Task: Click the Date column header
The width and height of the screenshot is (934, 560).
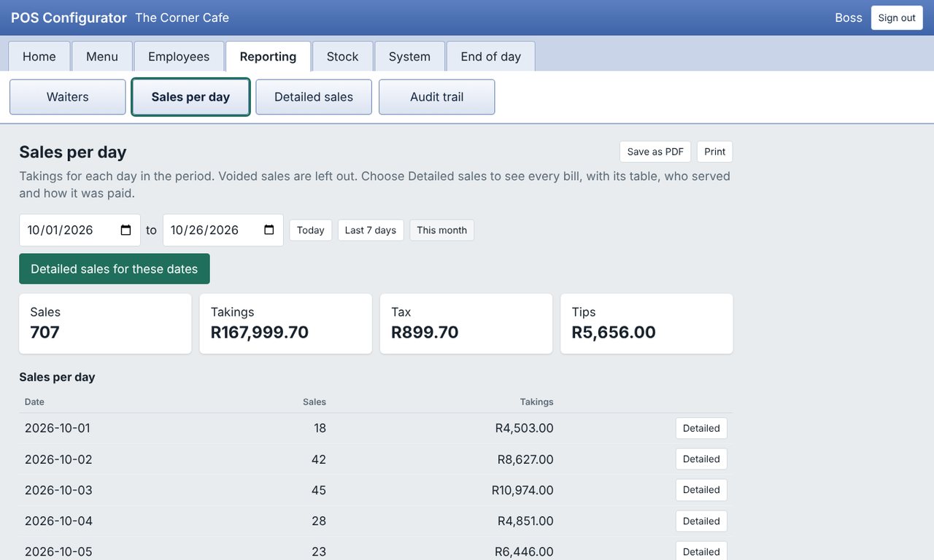Action: [x=34, y=402]
